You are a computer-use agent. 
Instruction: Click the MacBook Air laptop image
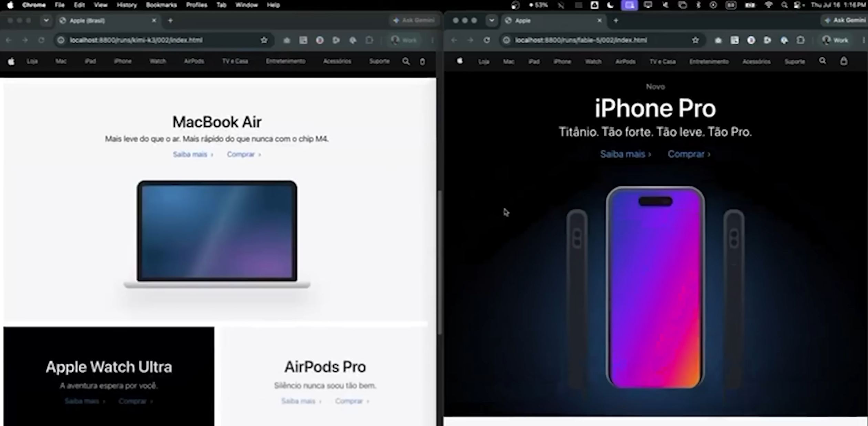pyautogui.click(x=217, y=234)
